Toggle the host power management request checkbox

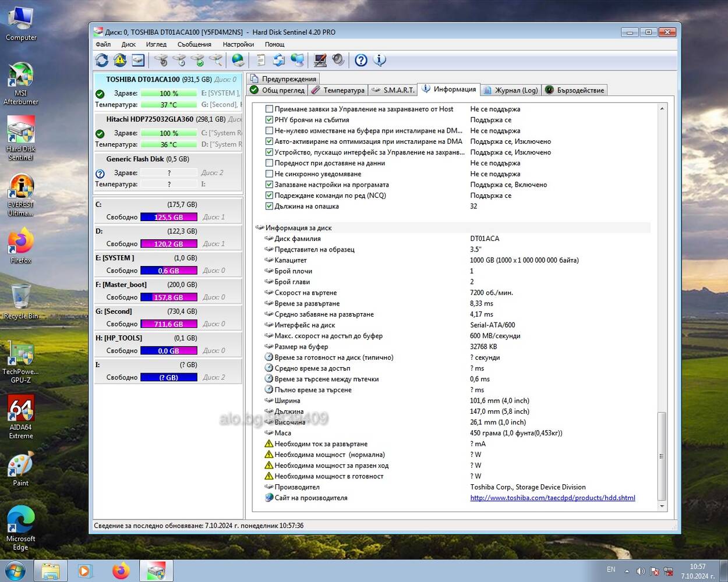click(x=269, y=109)
